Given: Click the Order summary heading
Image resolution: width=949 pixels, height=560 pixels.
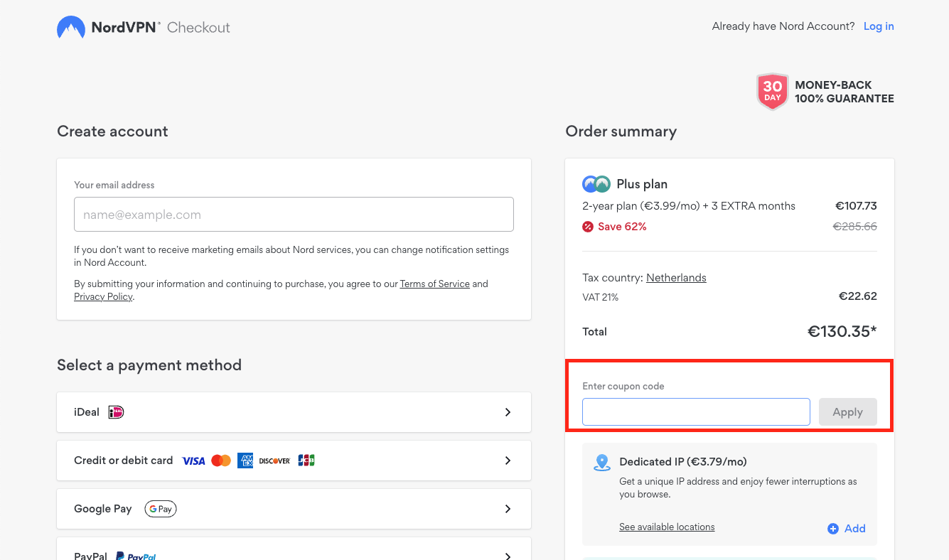Looking at the screenshot, I should pos(621,131).
